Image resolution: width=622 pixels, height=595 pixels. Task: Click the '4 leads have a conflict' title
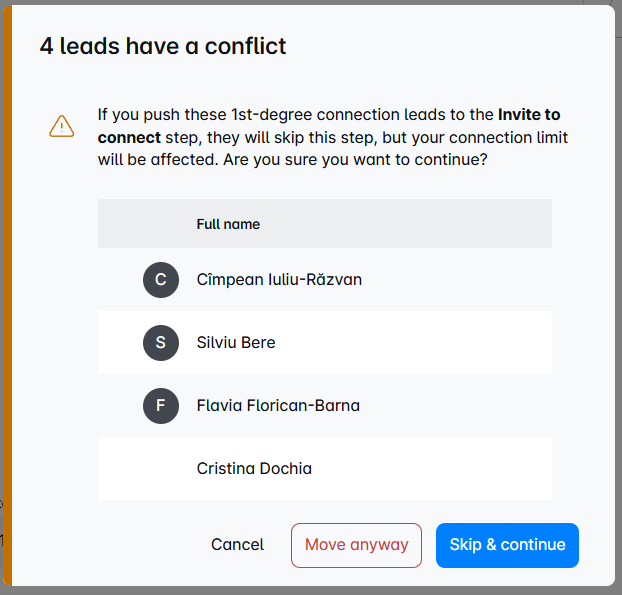coord(163,46)
